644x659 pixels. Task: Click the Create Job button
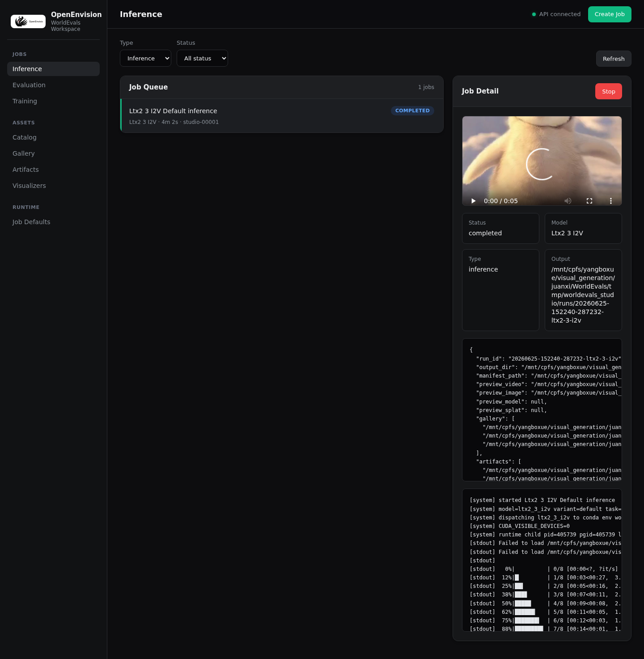610,14
